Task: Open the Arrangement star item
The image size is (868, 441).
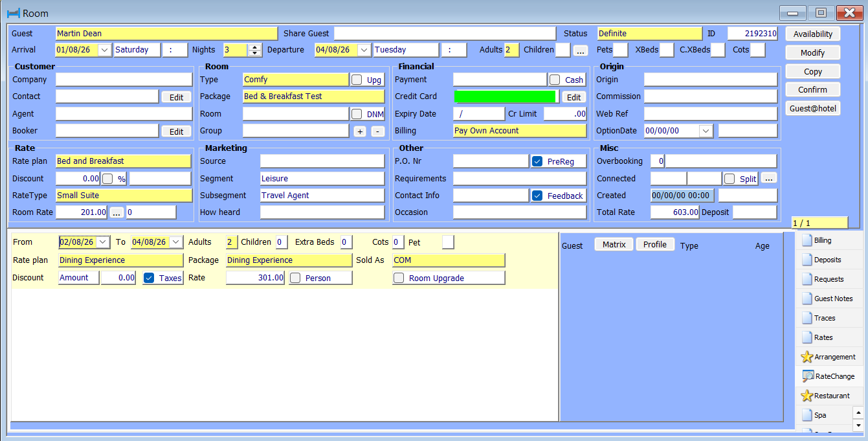Action: click(829, 357)
